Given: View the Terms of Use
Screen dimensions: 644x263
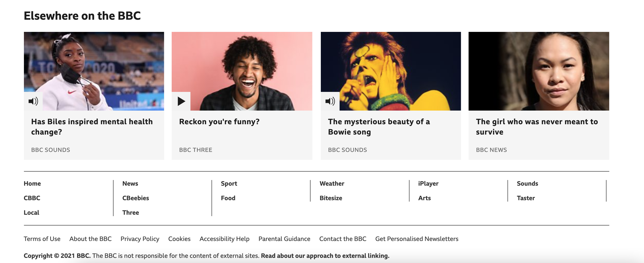Looking at the screenshot, I should (x=42, y=239).
